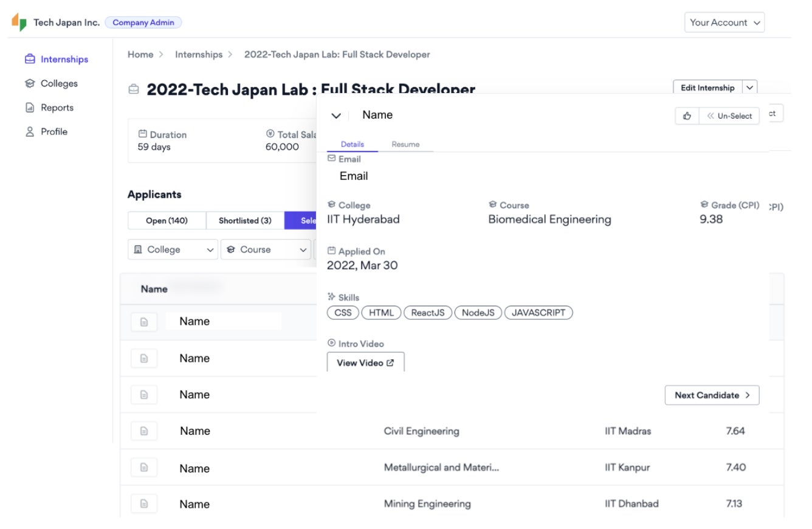Open the Your Account dropdown
Image resolution: width=812 pixels, height=529 pixels.
click(x=724, y=22)
